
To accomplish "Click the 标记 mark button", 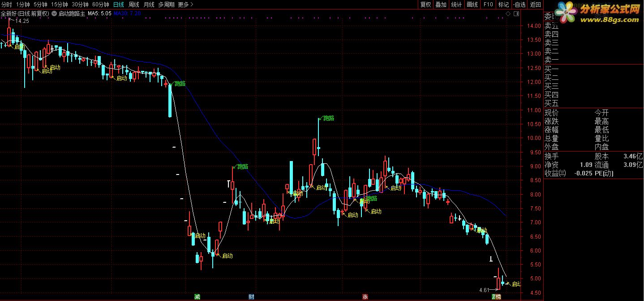I will click(x=504, y=4).
